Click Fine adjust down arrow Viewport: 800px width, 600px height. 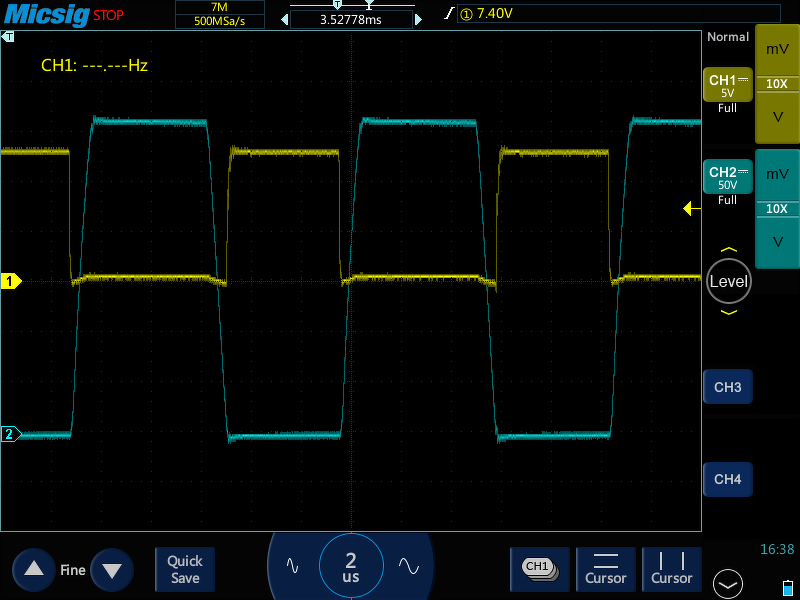pyautogui.click(x=112, y=569)
